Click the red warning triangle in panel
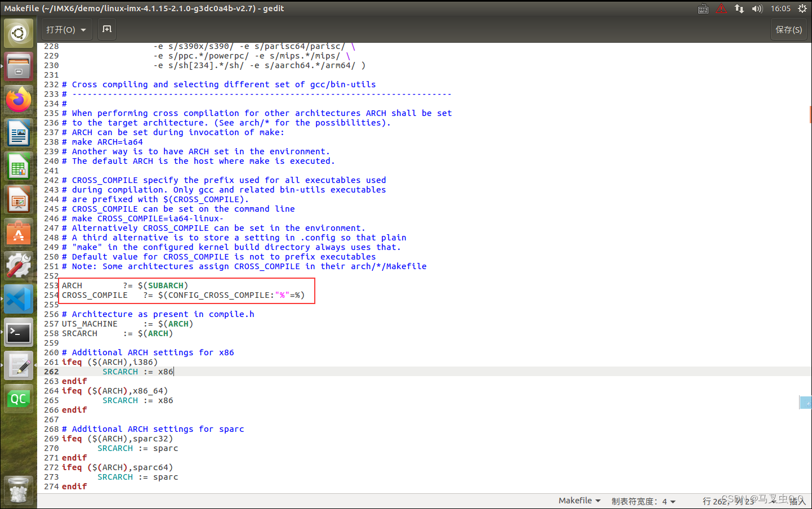812x509 pixels. (721, 8)
